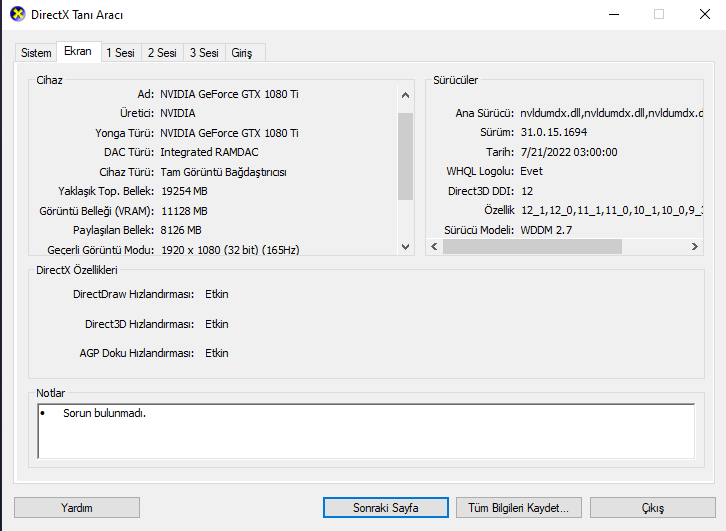Click Tüm Bilgileri Kaydet button

pyautogui.click(x=519, y=508)
